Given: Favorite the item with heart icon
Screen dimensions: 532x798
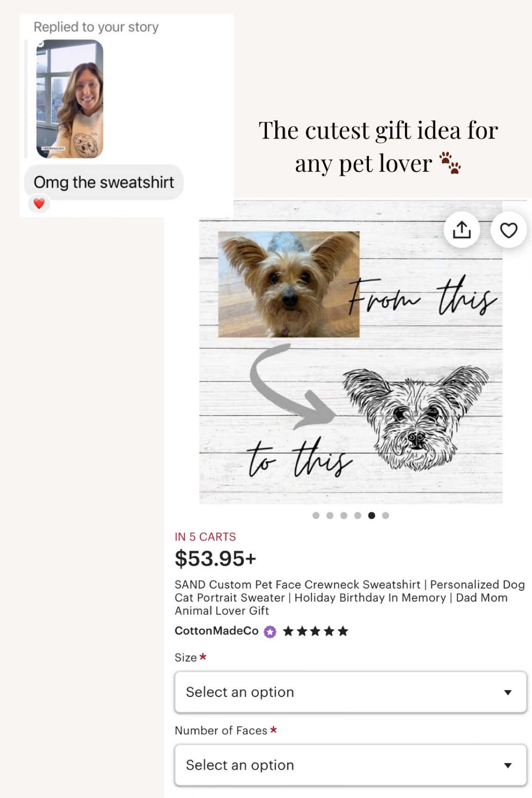Looking at the screenshot, I should [x=508, y=230].
